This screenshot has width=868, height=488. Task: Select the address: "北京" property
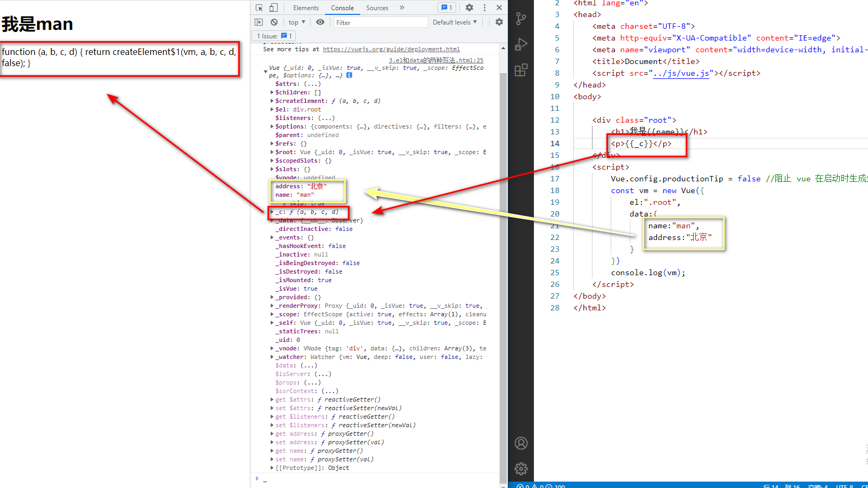click(301, 186)
